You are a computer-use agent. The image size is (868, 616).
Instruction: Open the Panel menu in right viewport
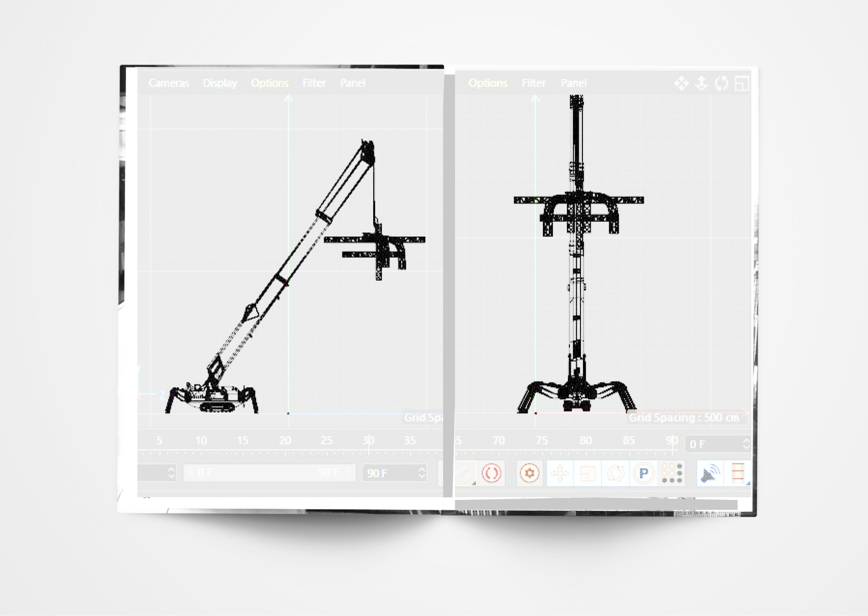pyautogui.click(x=574, y=83)
